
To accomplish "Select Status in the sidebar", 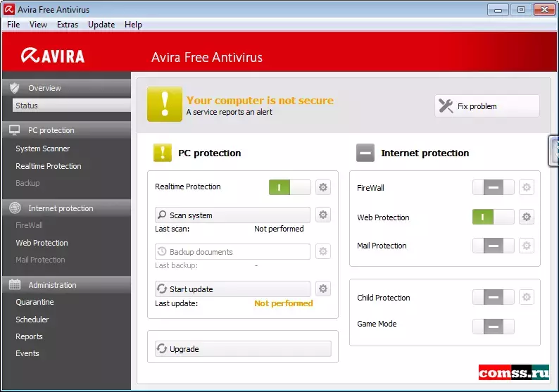I will pyautogui.click(x=72, y=106).
